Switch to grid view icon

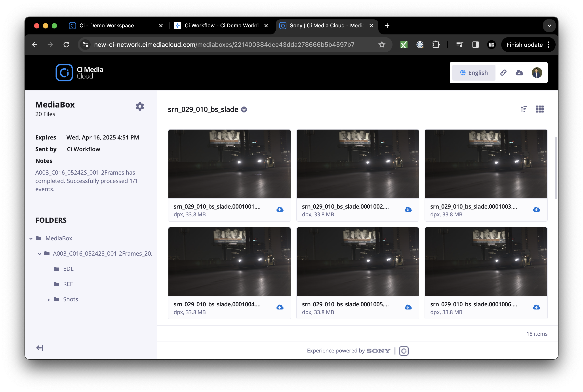(x=539, y=109)
